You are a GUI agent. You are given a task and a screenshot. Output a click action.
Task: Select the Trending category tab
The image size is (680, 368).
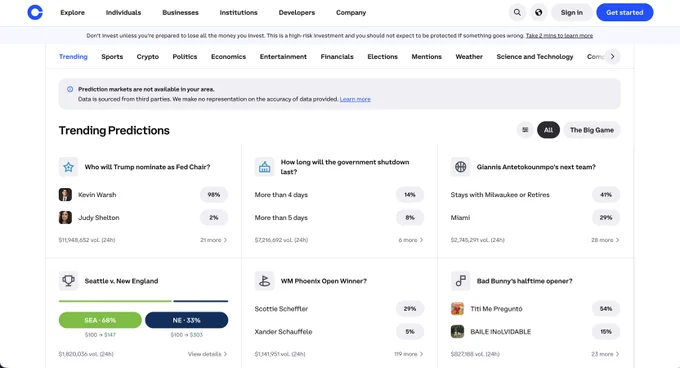[x=73, y=57]
